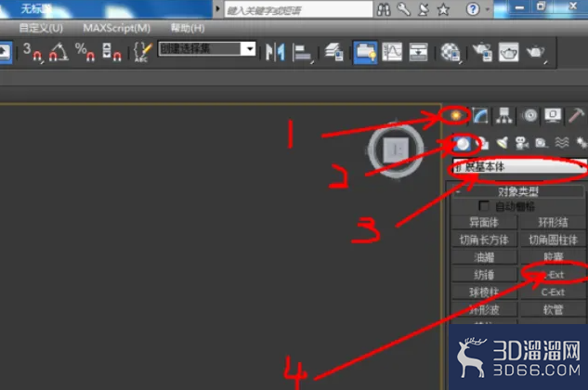
Task: Switch to the Display panel tab
Action: click(553, 115)
